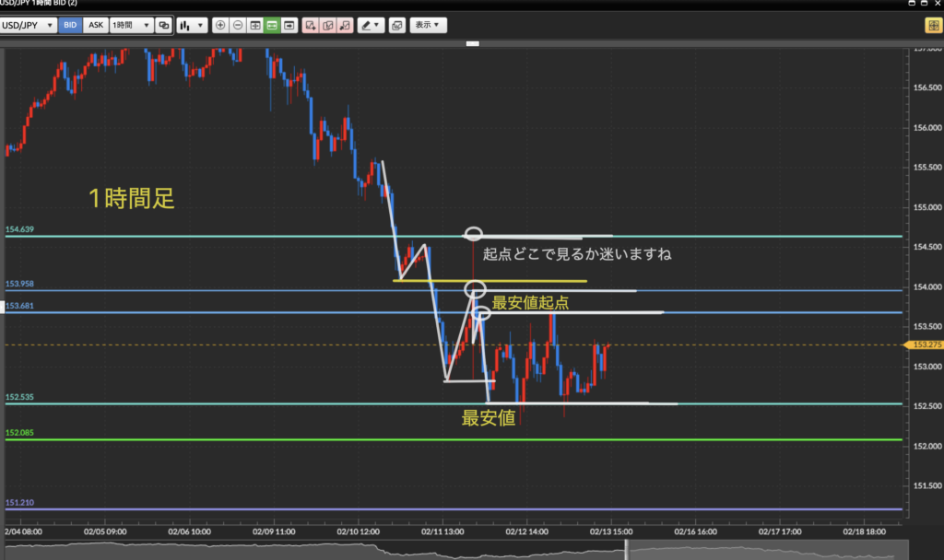Click the current price label 153.275
944x560 pixels.
[x=924, y=344]
